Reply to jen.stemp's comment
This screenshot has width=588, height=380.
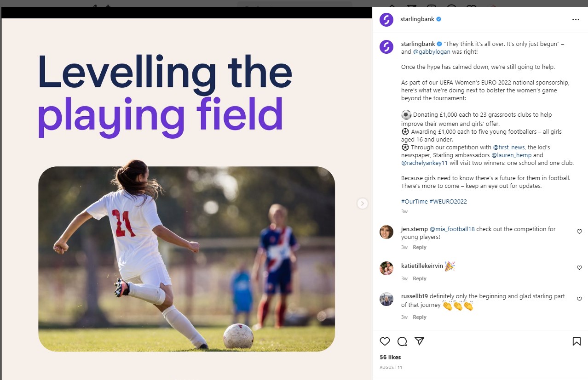[x=420, y=247]
